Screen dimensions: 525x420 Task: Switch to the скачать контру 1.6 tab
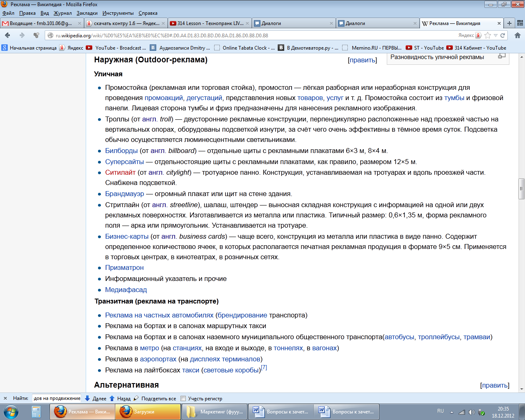point(126,23)
